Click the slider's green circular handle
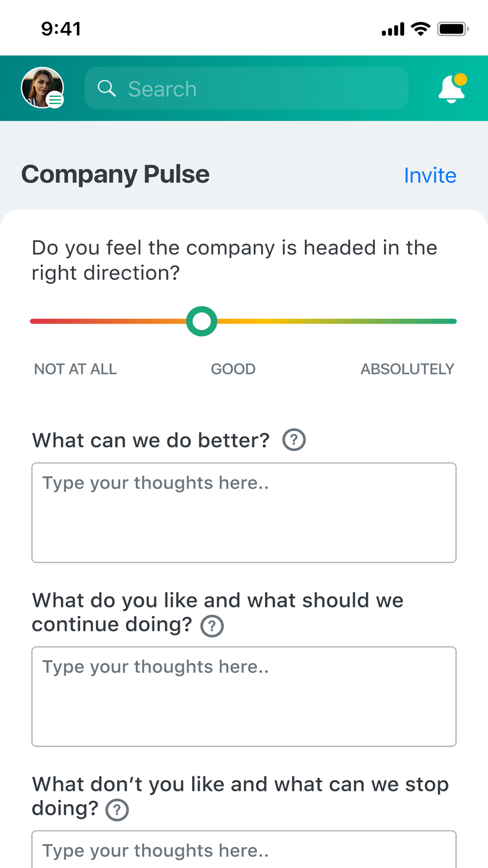The image size is (488, 868). pos(202,321)
